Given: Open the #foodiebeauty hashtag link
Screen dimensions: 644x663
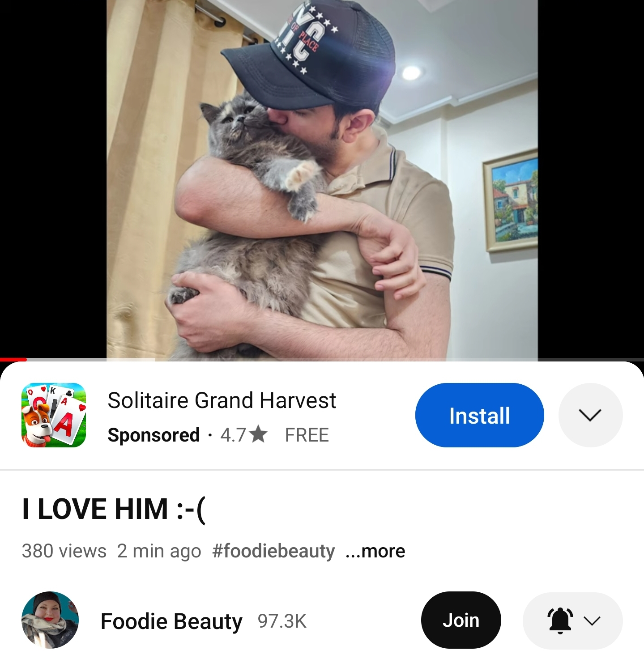Looking at the screenshot, I should 273,551.
